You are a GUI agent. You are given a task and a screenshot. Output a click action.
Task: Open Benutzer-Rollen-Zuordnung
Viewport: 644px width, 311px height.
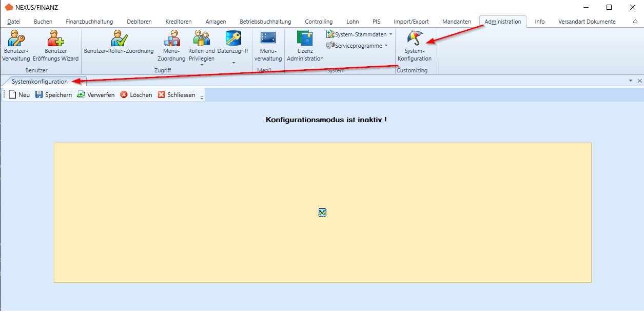pyautogui.click(x=119, y=42)
